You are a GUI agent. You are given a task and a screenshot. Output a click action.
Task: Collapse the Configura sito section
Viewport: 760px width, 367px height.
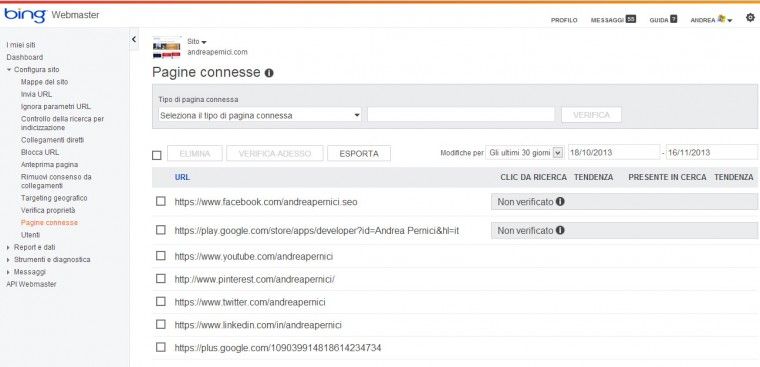point(9,70)
